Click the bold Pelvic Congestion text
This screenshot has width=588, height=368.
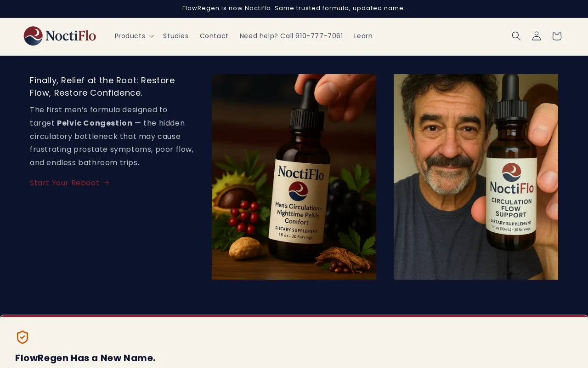(95, 123)
